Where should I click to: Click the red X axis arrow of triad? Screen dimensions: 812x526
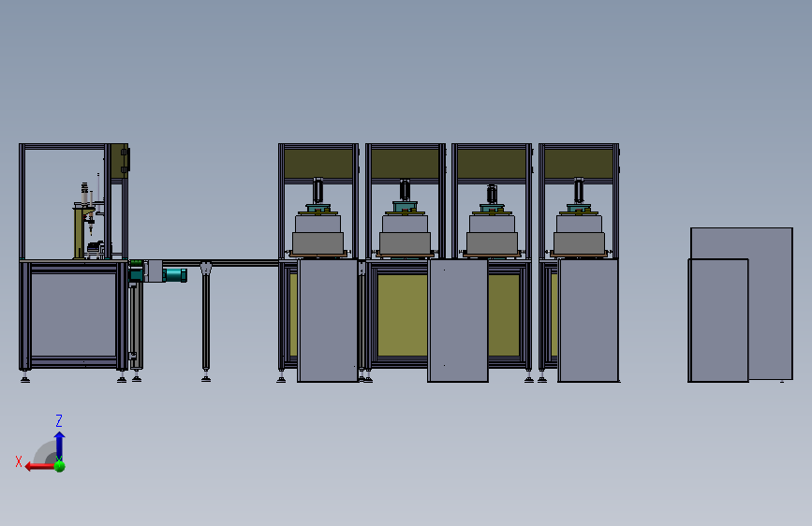click(40, 466)
